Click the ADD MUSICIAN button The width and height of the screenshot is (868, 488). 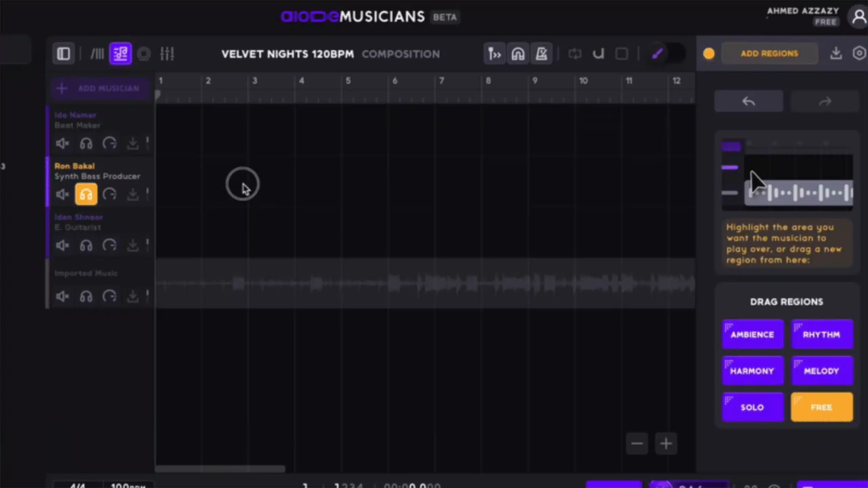click(x=99, y=88)
